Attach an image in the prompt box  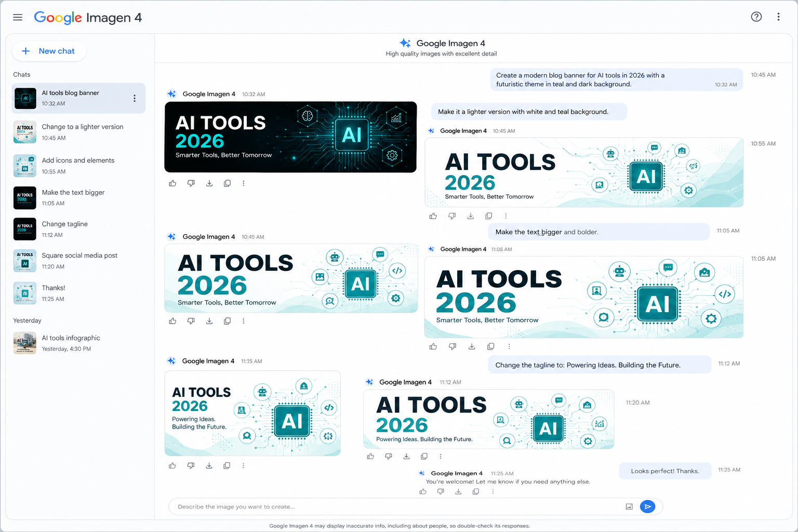629,507
